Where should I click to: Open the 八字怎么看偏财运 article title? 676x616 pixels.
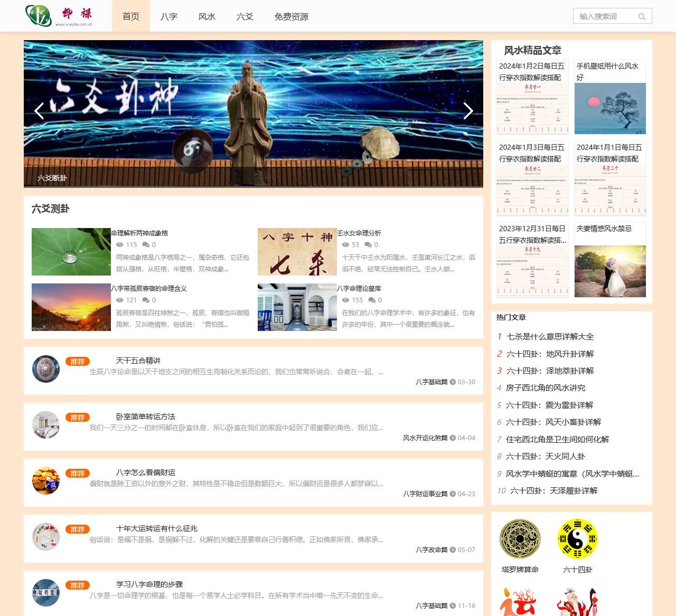146,472
